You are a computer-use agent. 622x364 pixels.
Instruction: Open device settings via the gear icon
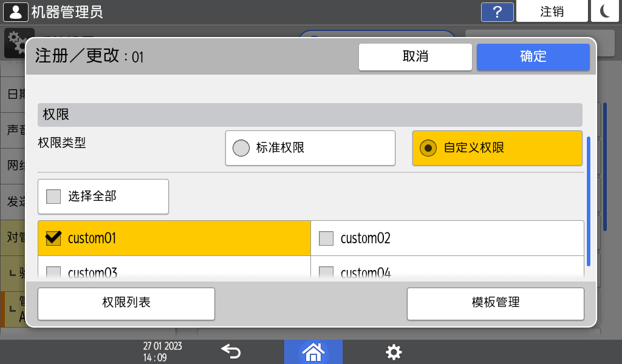[x=394, y=352]
